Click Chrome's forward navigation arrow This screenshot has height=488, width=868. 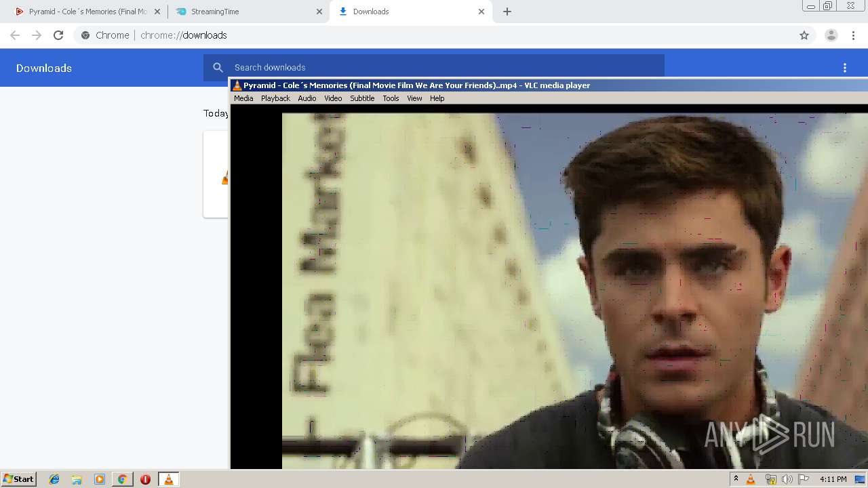(37, 35)
